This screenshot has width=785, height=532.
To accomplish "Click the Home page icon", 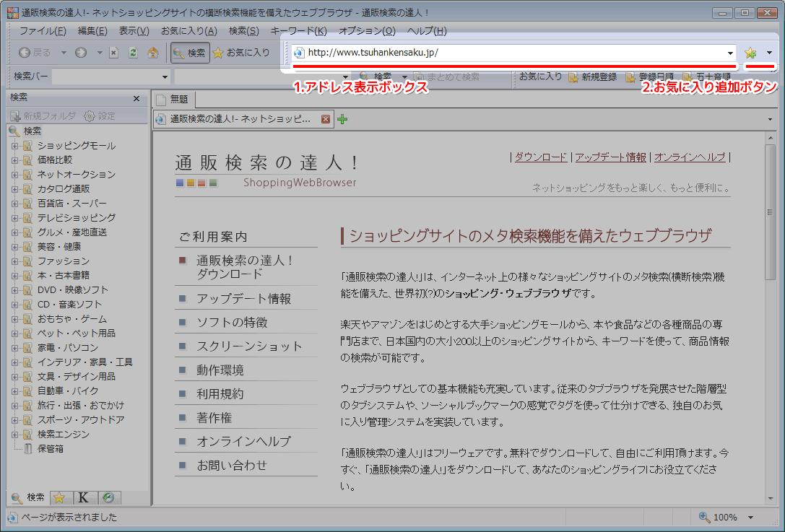I will 152,53.
